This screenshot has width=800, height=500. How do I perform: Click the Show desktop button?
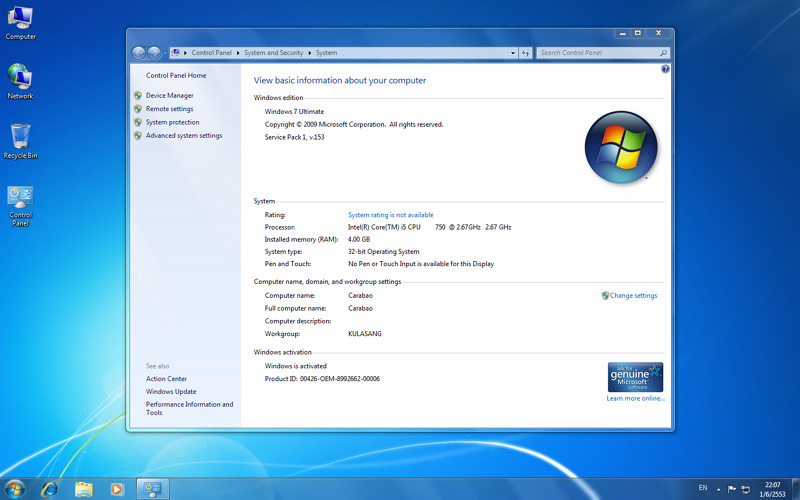[796, 489]
